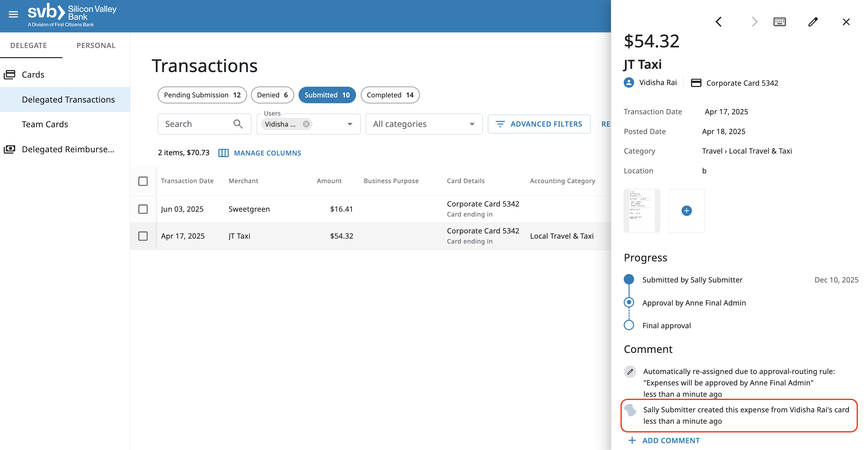Switch to the Personal tab
Viewport: 868px width, 450px height.
[x=96, y=45]
